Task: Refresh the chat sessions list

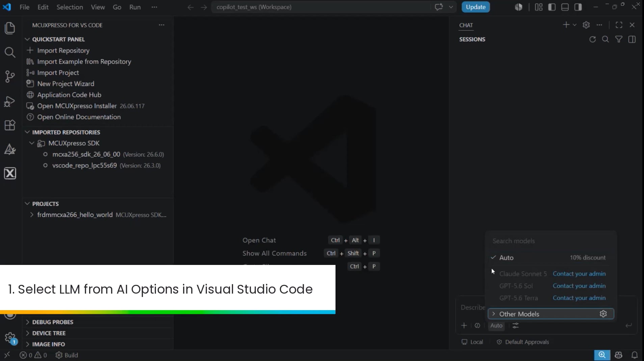Action: point(592,39)
